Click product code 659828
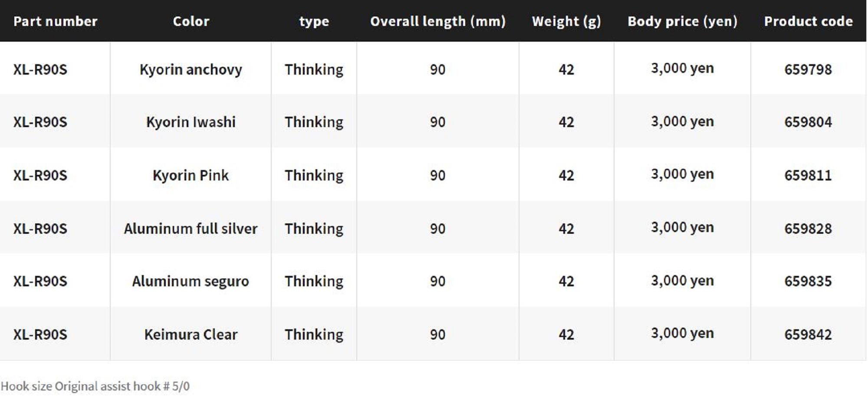Image resolution: width=868 pixels, height=403 pixels. [808, 229]
